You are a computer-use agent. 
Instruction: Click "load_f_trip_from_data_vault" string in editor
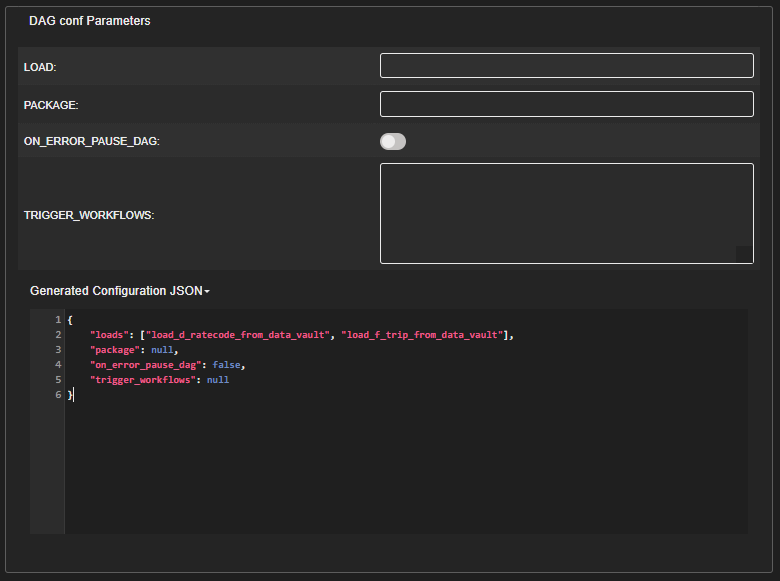pos(423,335)
